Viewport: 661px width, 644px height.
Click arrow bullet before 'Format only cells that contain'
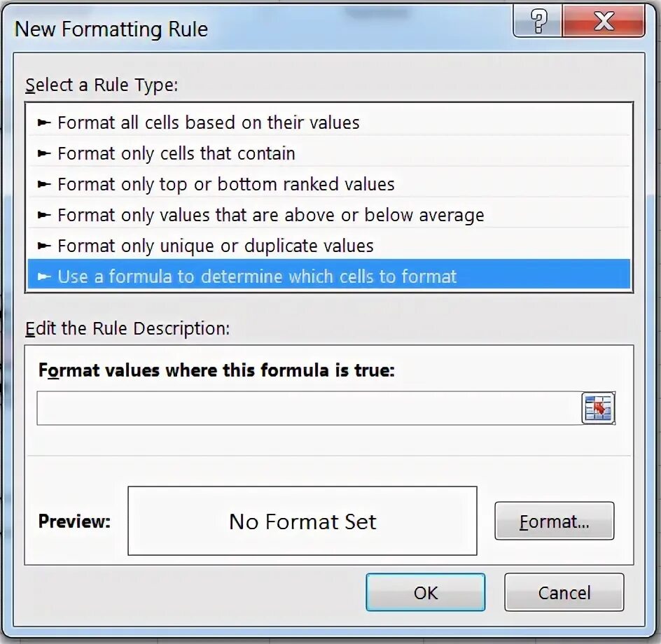pos(44,153)
